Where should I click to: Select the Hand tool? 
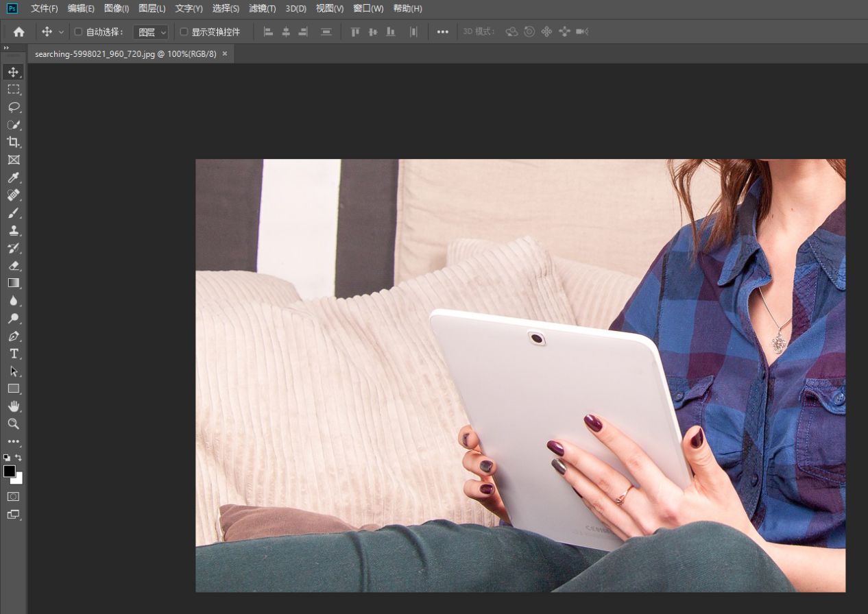coord(13,406)
